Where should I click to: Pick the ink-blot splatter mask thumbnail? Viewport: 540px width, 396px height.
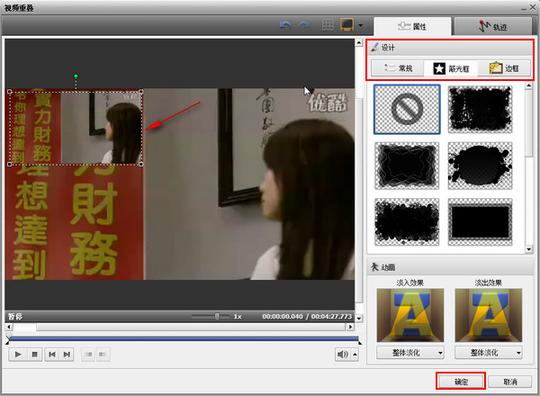coord(480,166)
